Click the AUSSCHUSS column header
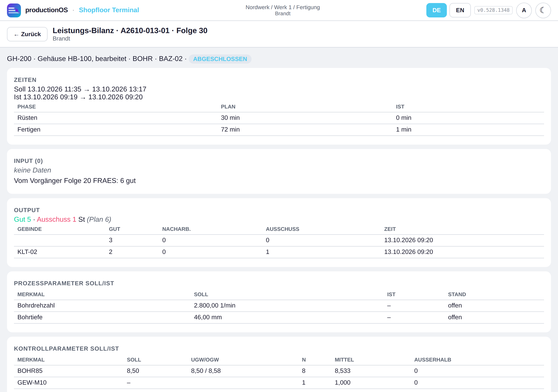 coord(282,229)
